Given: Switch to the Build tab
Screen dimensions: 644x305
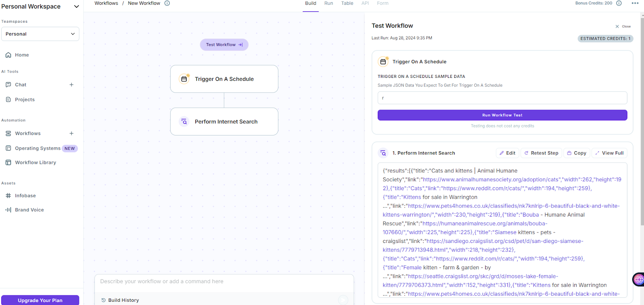Looking at the screenshot, I should coord(311,3).
